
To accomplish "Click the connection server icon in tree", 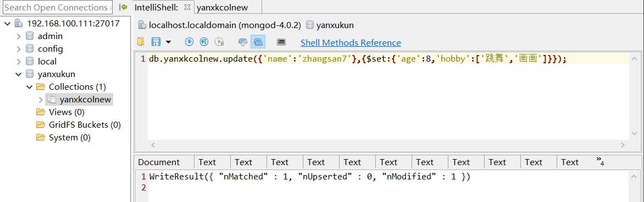I will (x=19, y=23).
